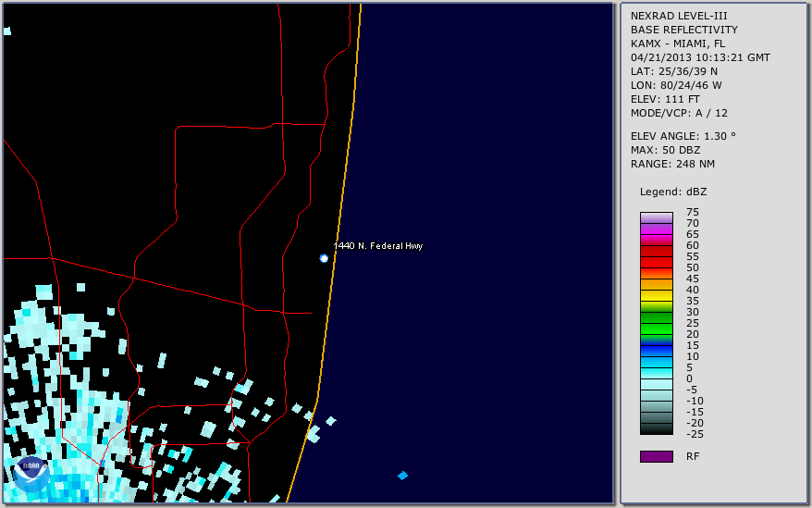812x508 pixels.
Task: Click the 'RF' legend label
Action: [x=693, y=456]
